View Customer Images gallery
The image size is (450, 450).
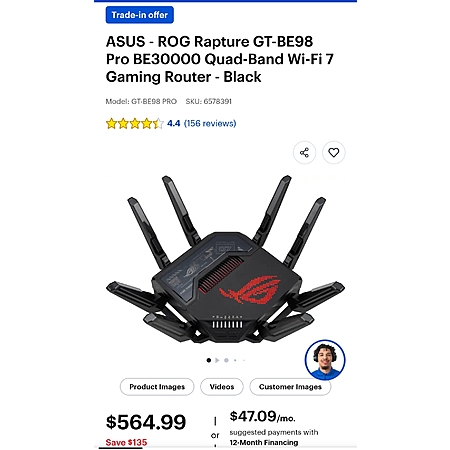290,387
